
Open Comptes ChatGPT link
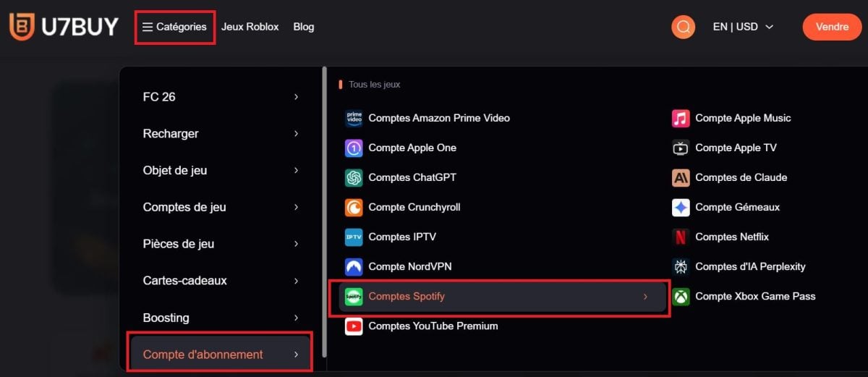pyautogui.click(x=412, y=177)
